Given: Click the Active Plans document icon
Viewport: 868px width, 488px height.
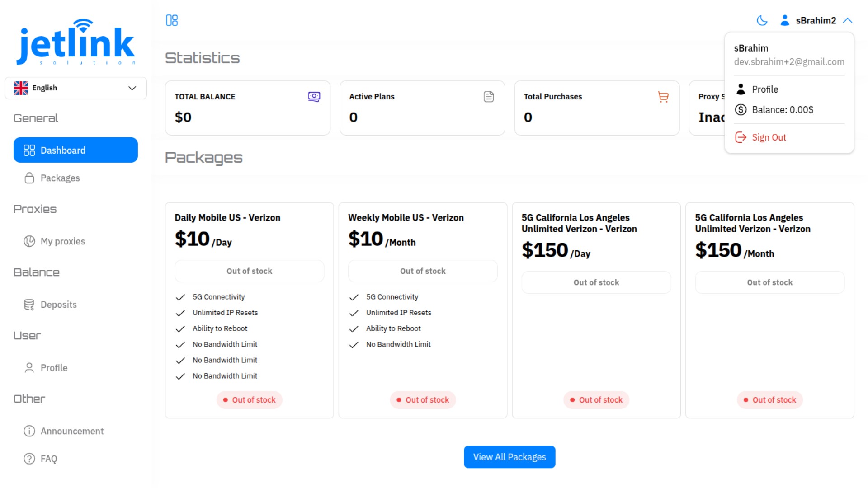Looking at the screenshot, I should (x=488, y=97).
